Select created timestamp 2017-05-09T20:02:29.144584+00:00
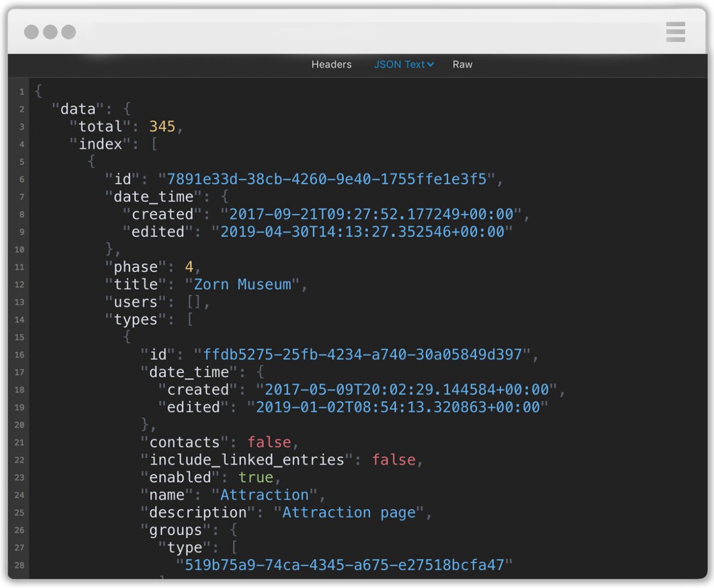The height and width of the screenshot is (588, 714). (x=406, y=390)
